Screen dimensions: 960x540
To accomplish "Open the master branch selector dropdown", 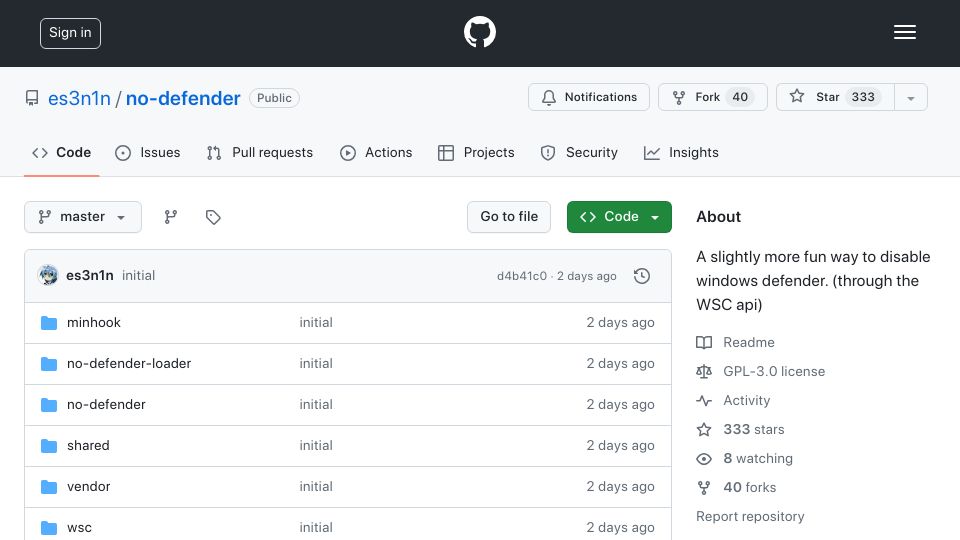I will pyautogui.click(x=83, y=217).
